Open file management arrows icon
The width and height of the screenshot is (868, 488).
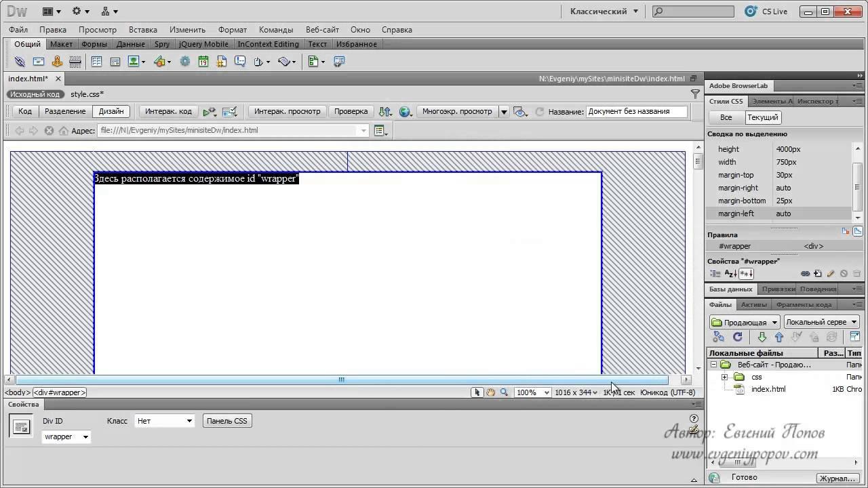[x=384, y=111]
